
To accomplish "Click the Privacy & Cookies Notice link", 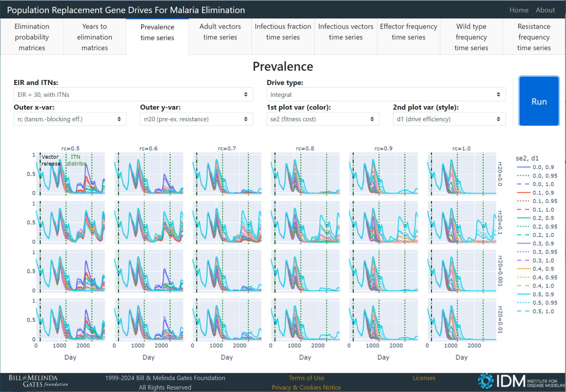I will coord(306,388).
